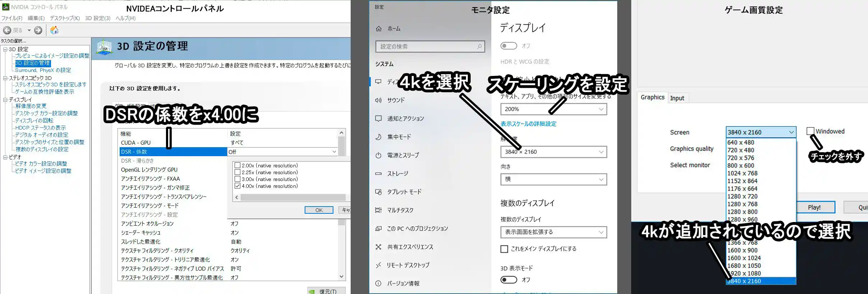The width and height of the screenshot is (868, 294).
Task: Open 表示スケールの詳細設定 link
Action: (528, 124)
